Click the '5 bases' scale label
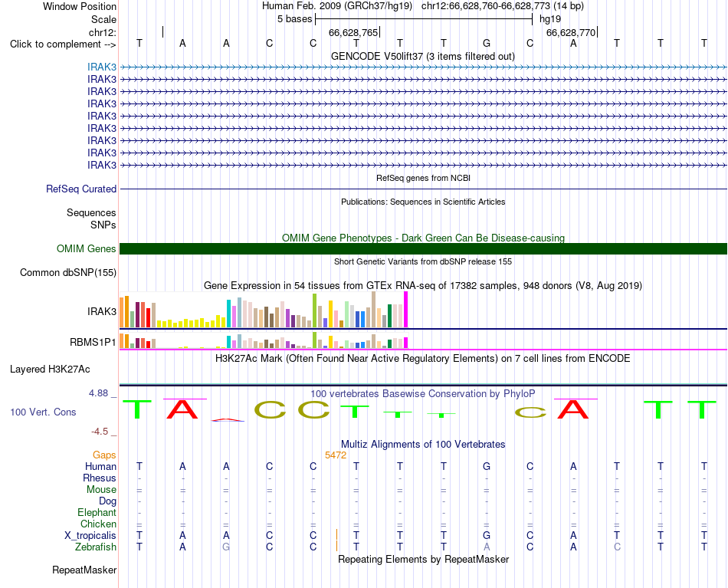 pos(295,19)
